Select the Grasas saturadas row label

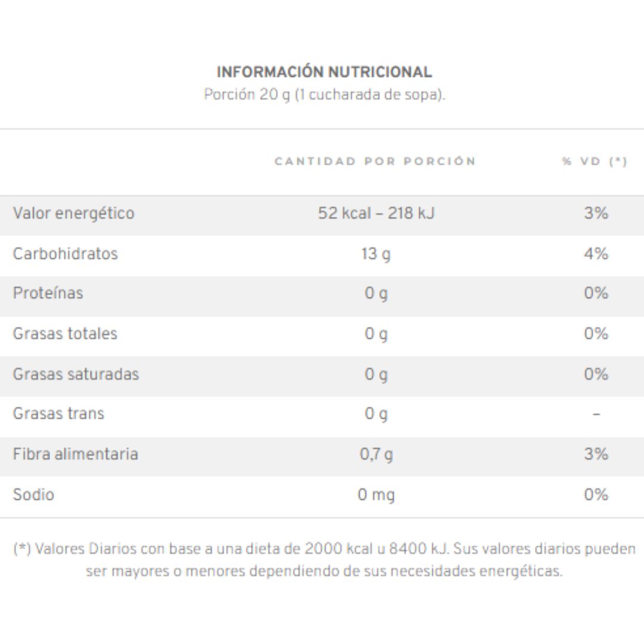tap(76, 374)
